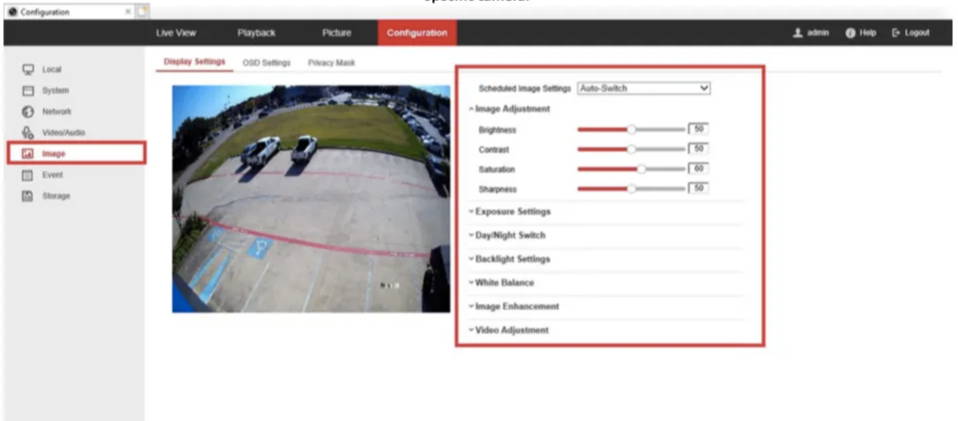Switch to the Playback tab
958x421 pixels.
pyautogui.click(x=257, y=33)
